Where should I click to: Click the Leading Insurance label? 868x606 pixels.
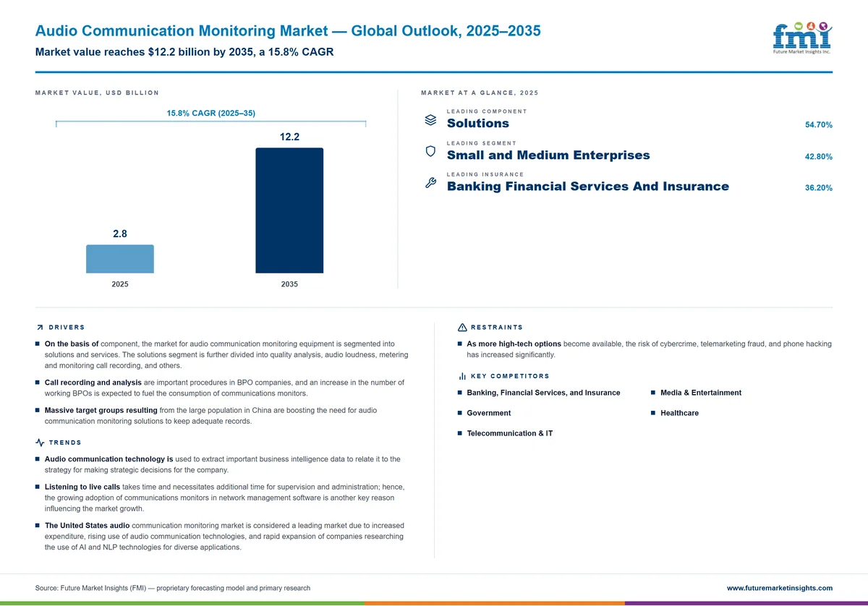tap(485, 174)
